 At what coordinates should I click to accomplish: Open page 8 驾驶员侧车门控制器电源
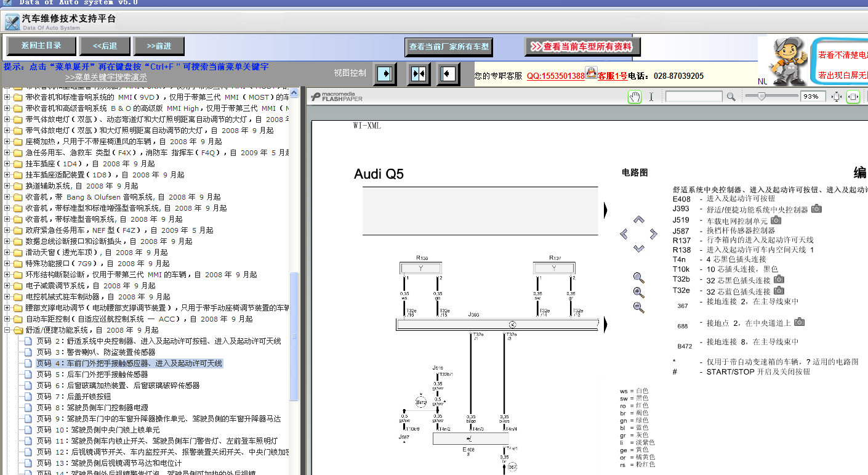(x=92, y=408)
